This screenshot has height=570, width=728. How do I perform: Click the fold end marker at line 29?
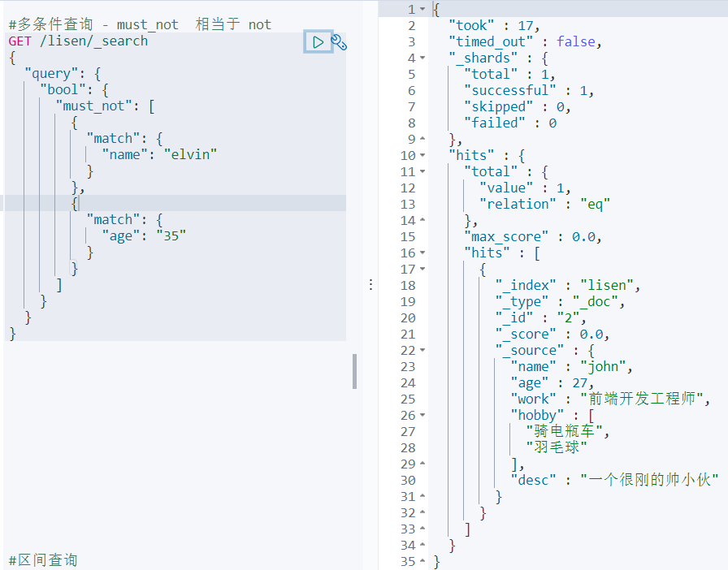tap(422, 464)
